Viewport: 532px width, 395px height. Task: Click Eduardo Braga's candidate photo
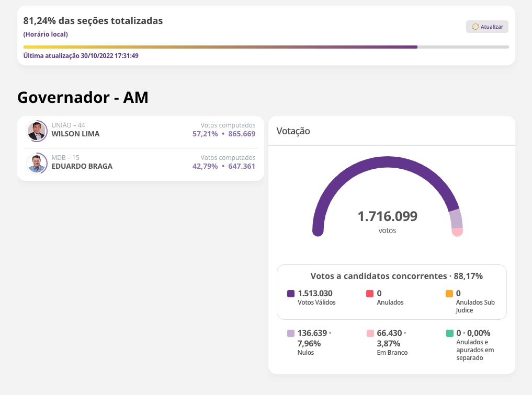click(37, 163)
